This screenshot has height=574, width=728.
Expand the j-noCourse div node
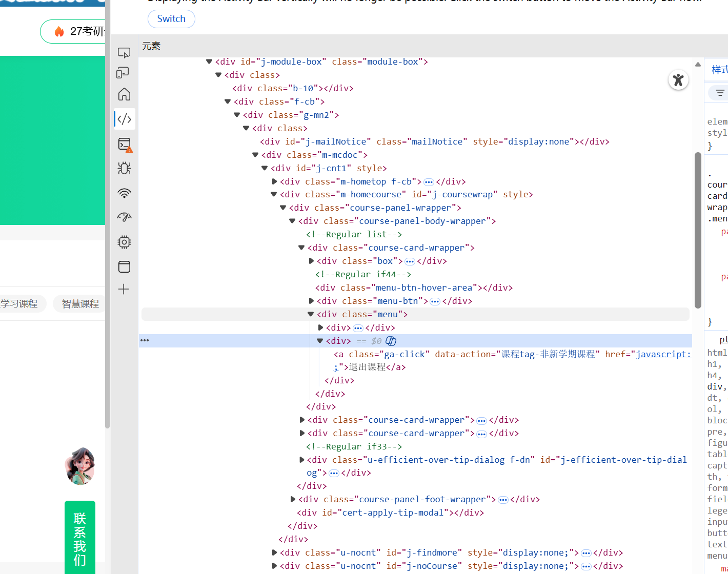click(274, 566)
